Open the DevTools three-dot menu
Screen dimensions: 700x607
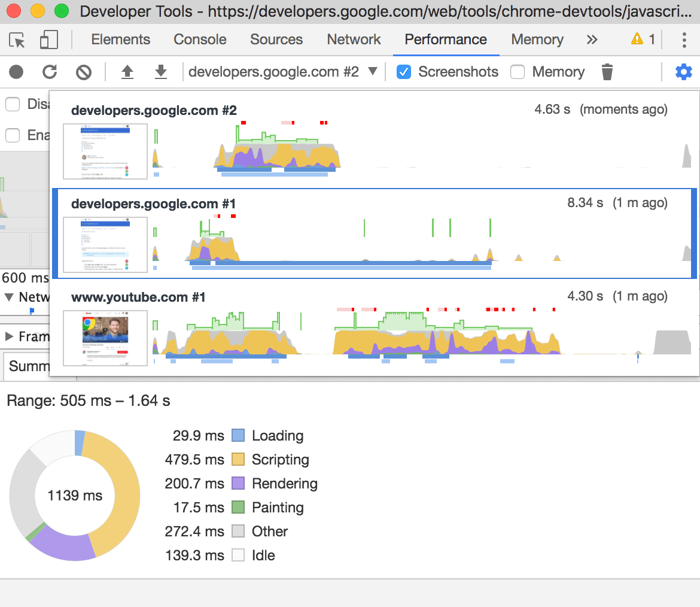(x=684, y=40)
